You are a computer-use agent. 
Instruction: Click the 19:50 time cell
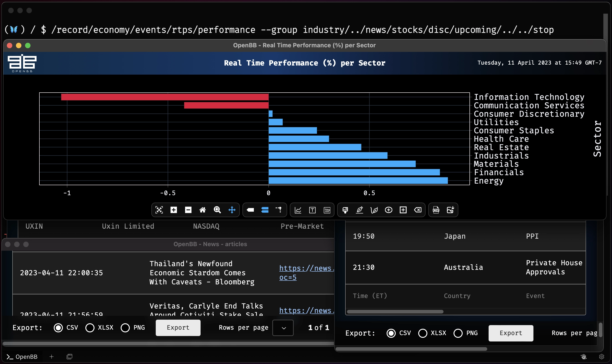tap(364, 236)
